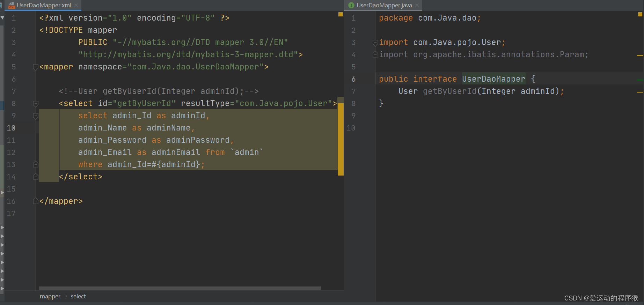The width and height of the screenshot is (644, 305).
Task: Click the 'UTF-8' encoding value on line 1
Action: tap(198, 18)
